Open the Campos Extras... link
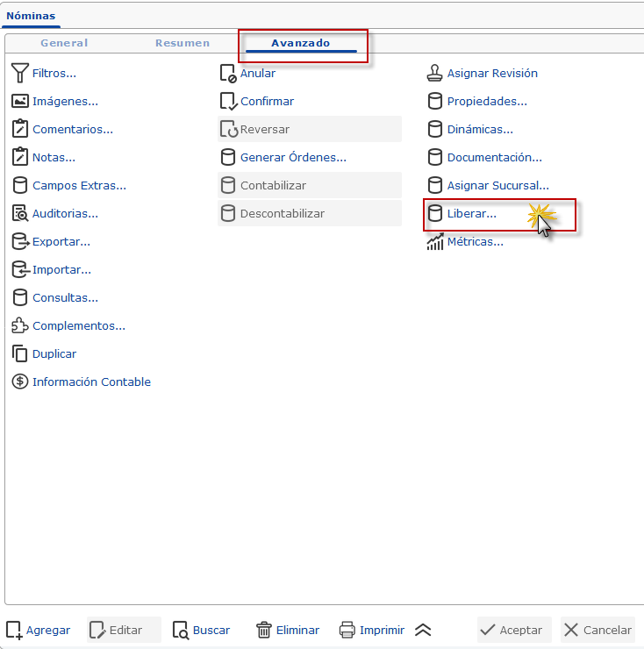The image size is (644, 649). (80, 185)
